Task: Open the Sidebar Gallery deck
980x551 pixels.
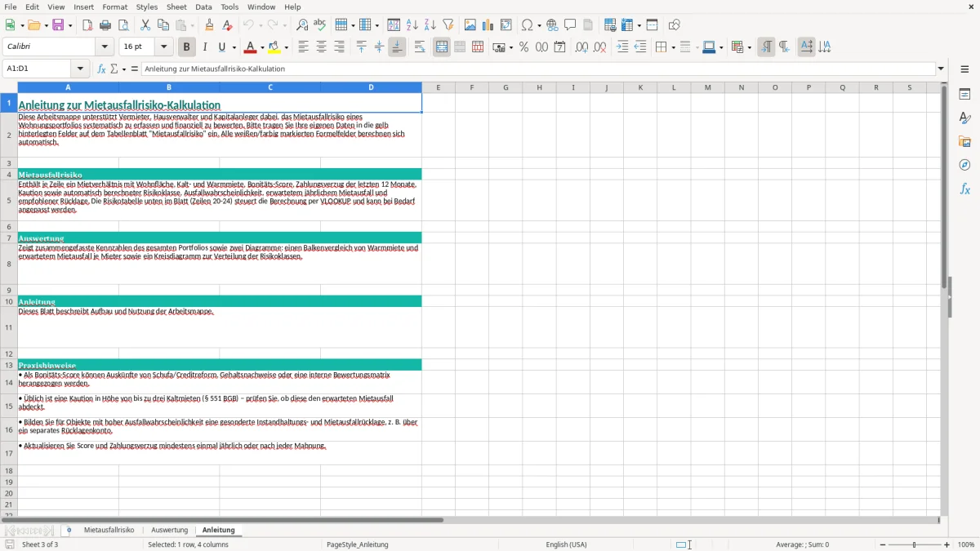Action: point(964,142)
